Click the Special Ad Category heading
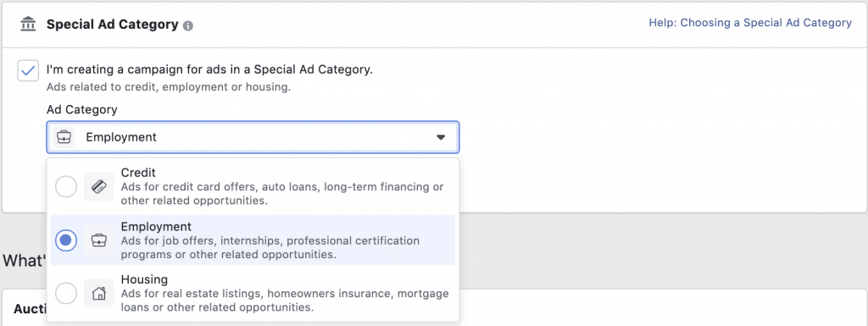 tap(113, 25)
